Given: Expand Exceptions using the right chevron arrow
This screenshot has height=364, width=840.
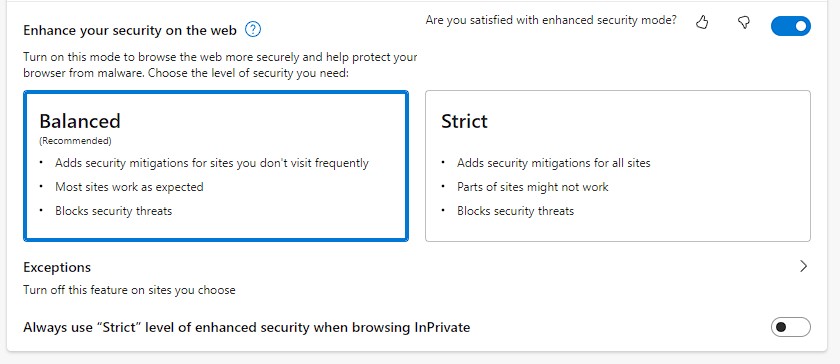Looking at the screenshot, I should pos(803,266).
